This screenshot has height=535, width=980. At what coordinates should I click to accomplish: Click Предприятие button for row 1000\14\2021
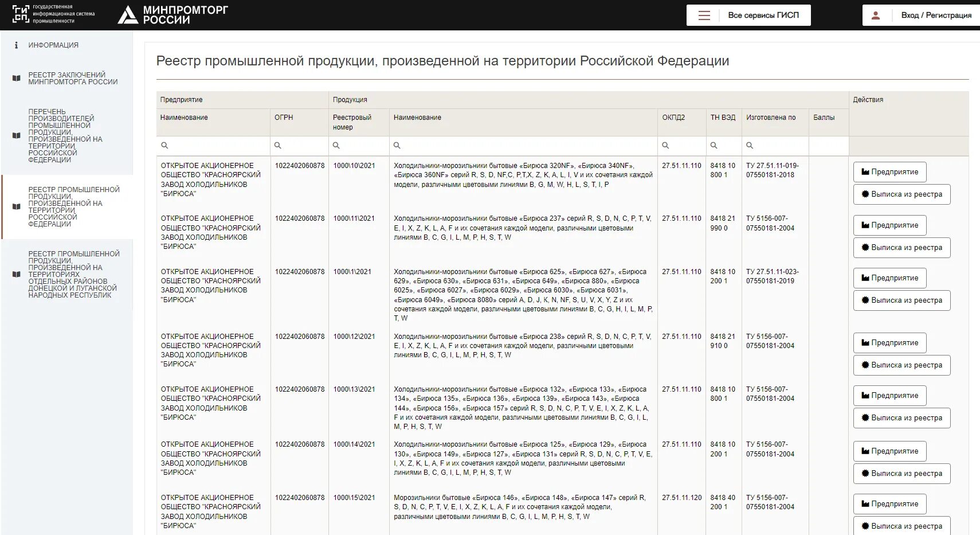click(889, 451)
